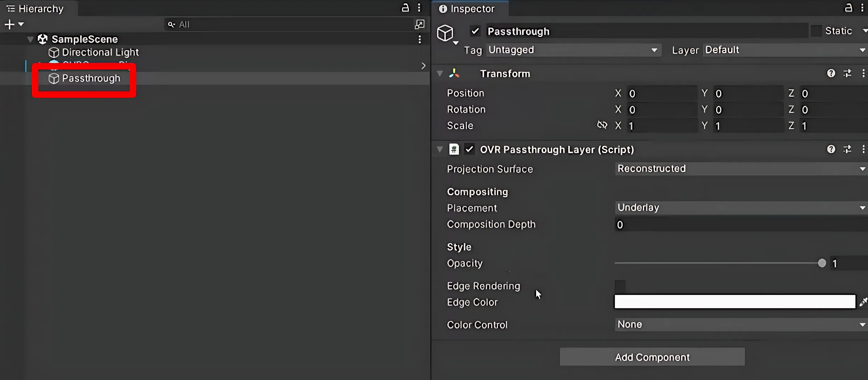This screenshot has height=380, width=868.
Task: Click the Hierarchy search field
Action: [284, 24]
